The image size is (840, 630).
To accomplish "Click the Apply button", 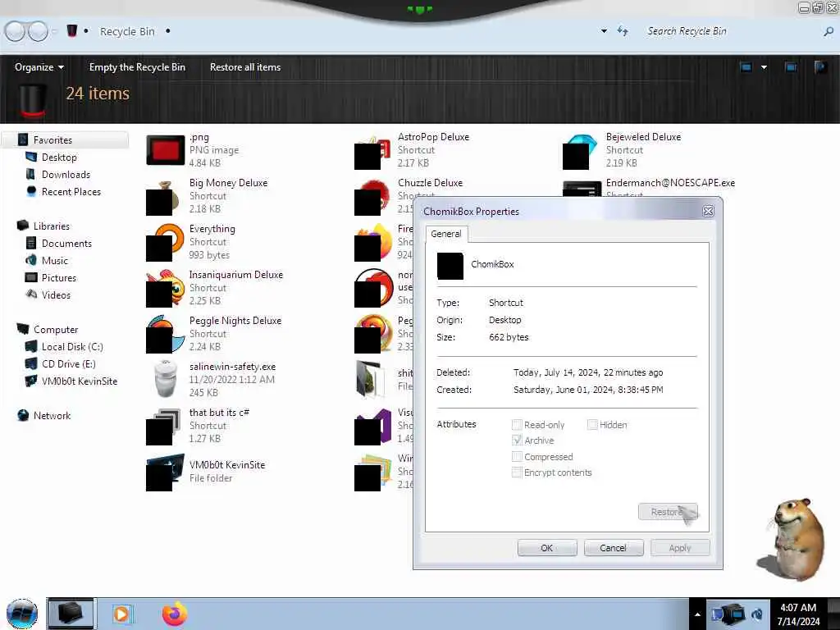I will 680,548.
